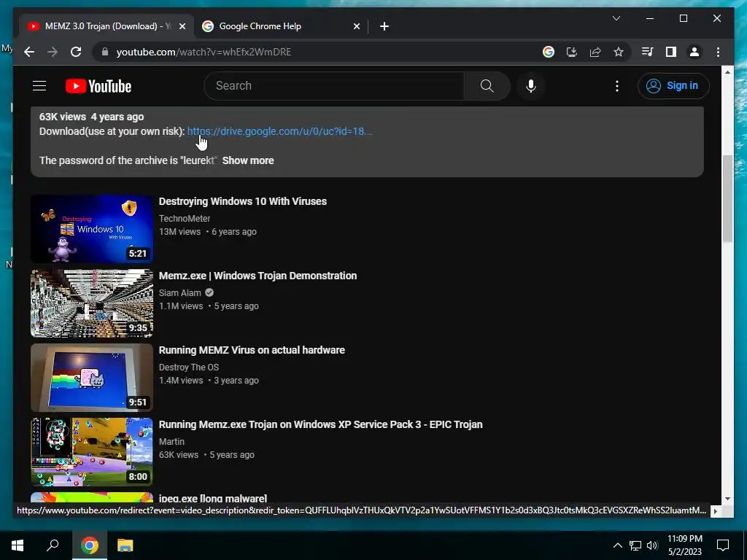
Task: View site information lock icon
Action: (105, 52)
